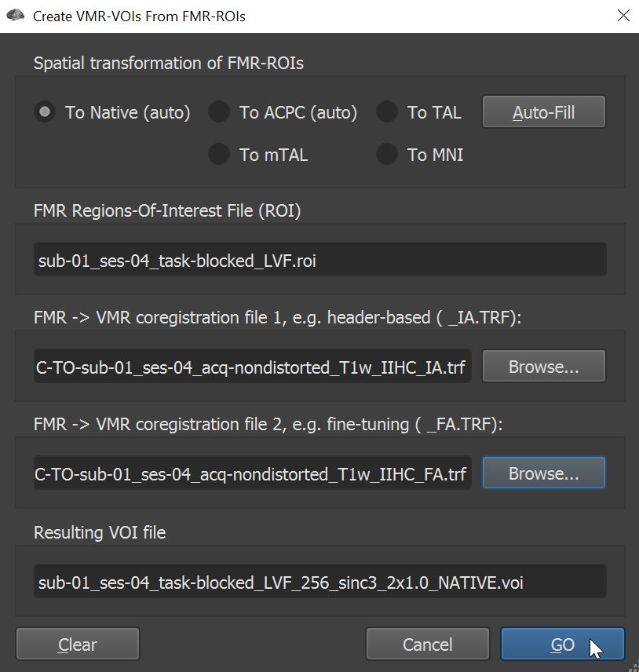Viewport: 639px width, 672px height.
Task: Click the Spatial transformation of FMR-ROIs heading
Action: [169, 63]
